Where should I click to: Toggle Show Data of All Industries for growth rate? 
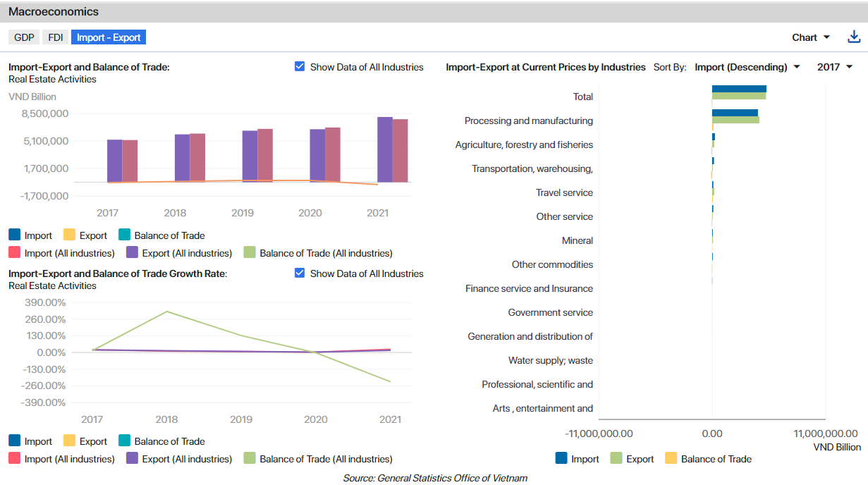[300, 274]
